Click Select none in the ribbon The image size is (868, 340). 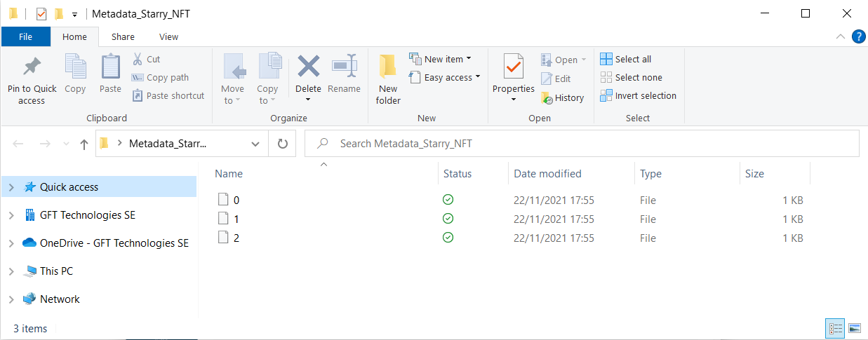pos(631,78)
